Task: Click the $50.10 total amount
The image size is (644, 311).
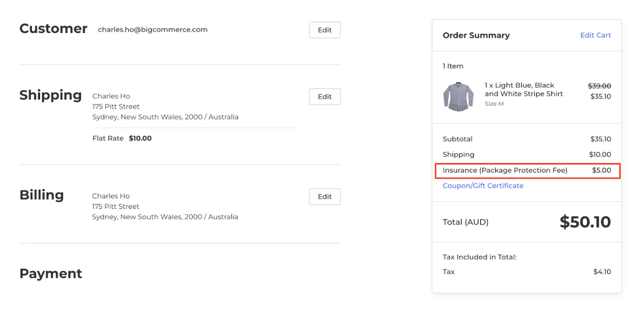Action: pos(585,222)
